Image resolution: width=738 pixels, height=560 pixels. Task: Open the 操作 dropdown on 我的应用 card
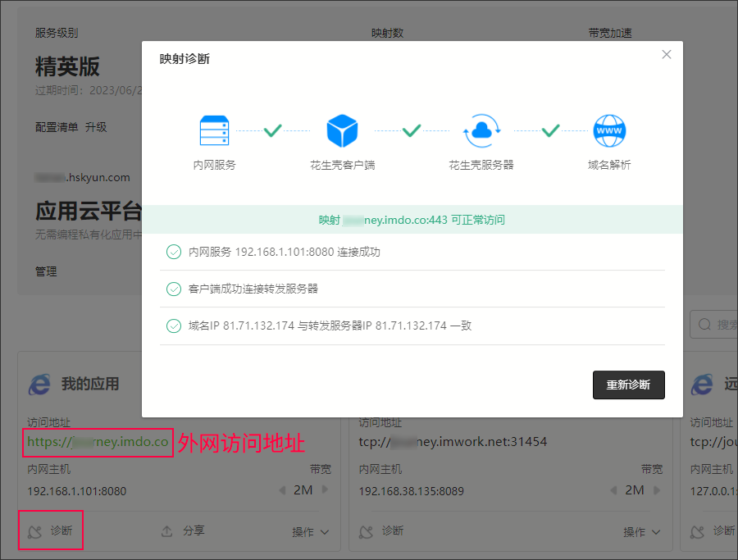tap(310, 532)
